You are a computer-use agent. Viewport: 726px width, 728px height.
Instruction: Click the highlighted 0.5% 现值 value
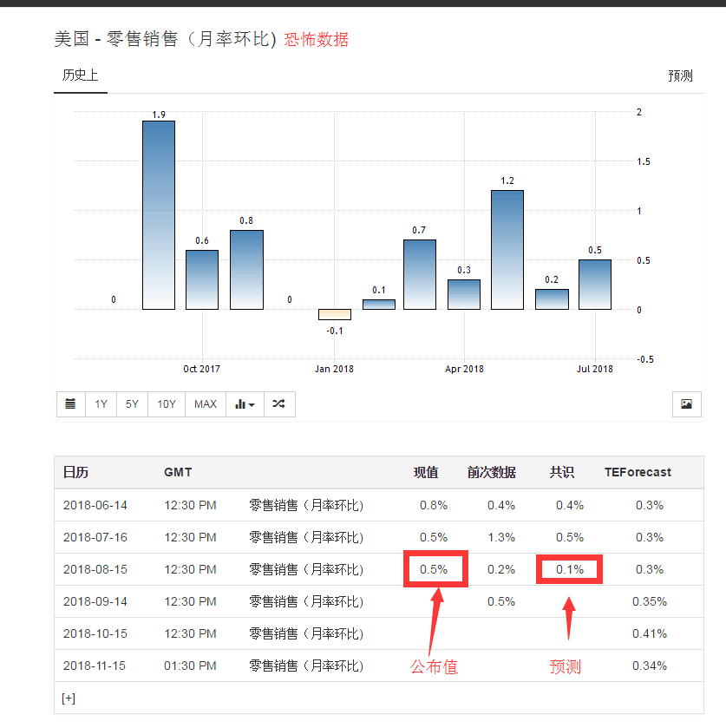pyautogui.click(x=435, y=569)
